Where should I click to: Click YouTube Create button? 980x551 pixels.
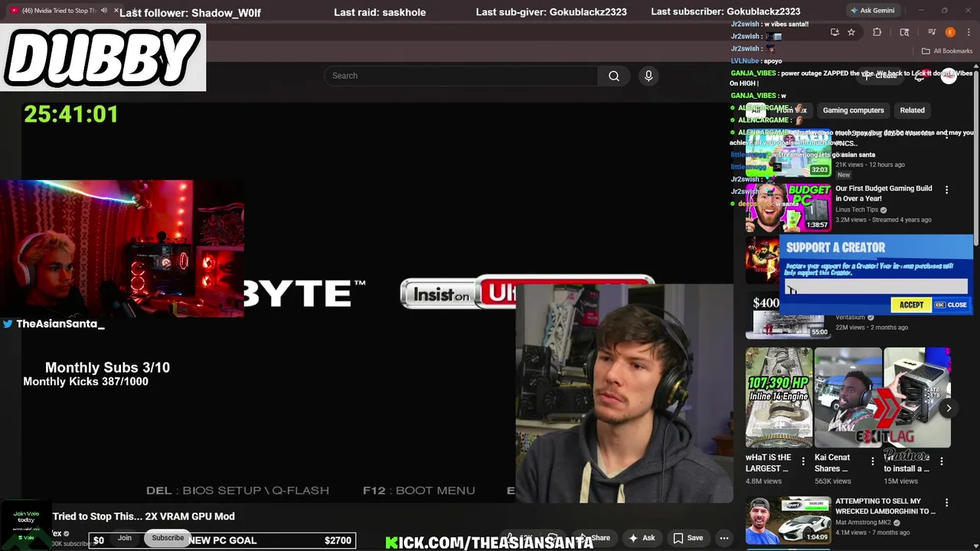pyautogui.click(x=880, y=76)
